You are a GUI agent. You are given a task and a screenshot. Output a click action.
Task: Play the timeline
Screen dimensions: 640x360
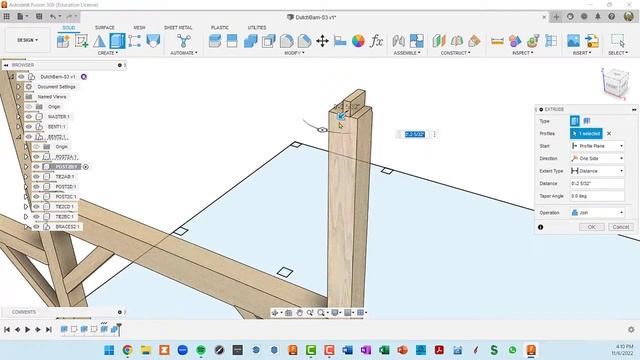tap(27, 329)
